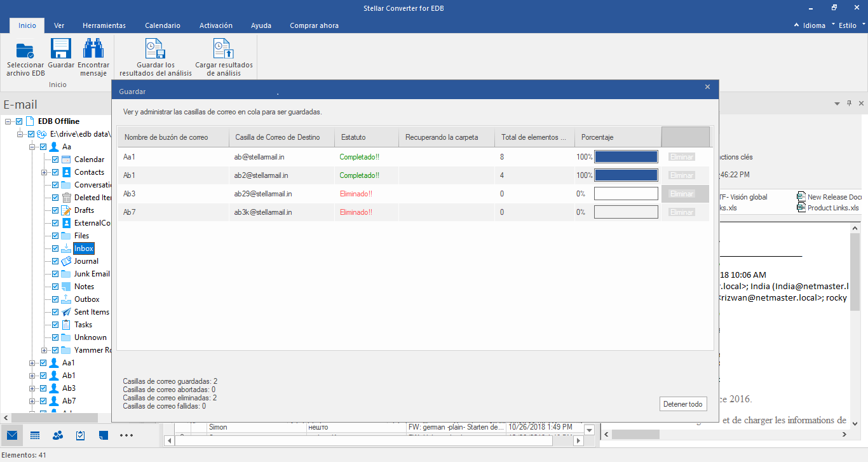Click the Guardar floppy disk icon
This screenshot has width=868, height=462.
coord(61,49)
